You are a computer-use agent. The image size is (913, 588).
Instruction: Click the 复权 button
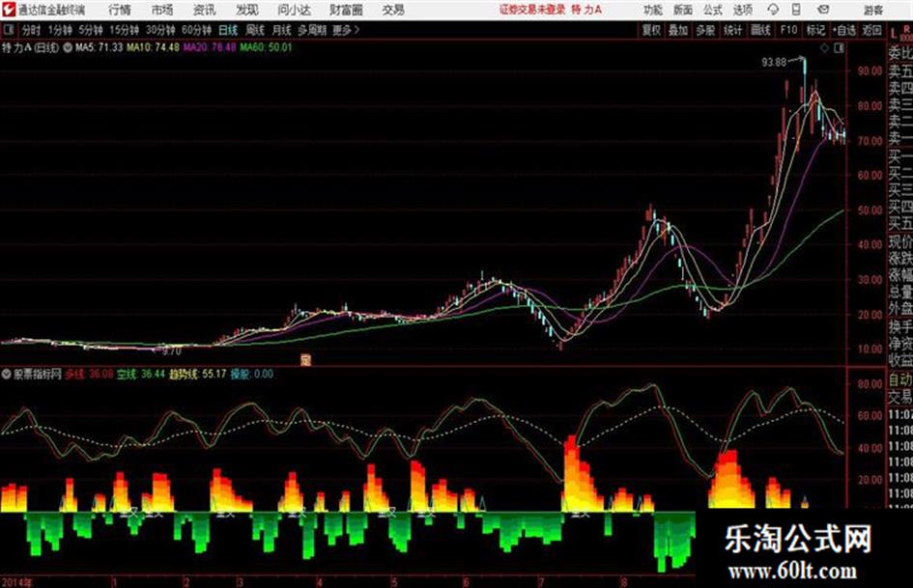click(x=651, y=30)
